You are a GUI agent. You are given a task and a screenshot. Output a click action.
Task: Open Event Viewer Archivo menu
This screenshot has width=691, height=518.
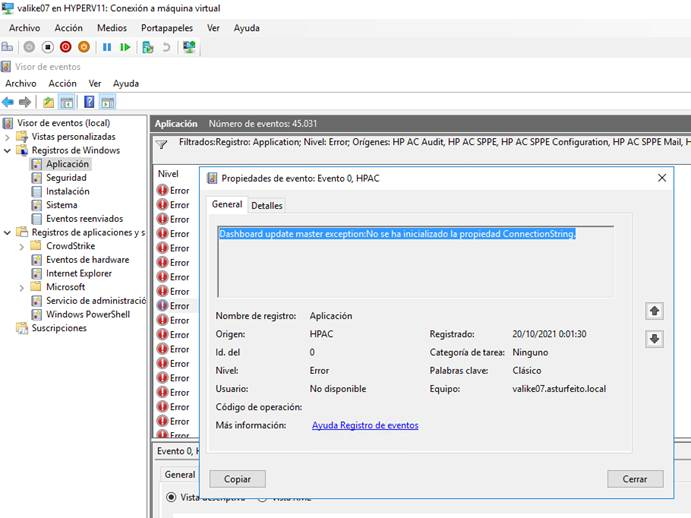tap(21, 83)
